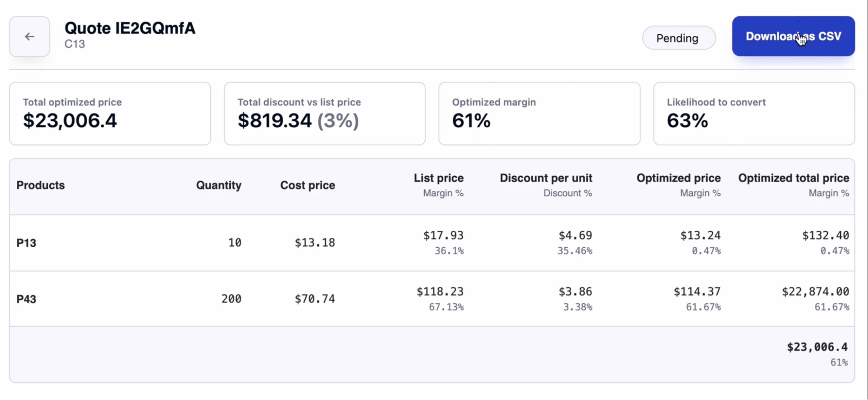This screenshot has height=400, width=868.
Task: Select the Total discount vs list price card
Action: [324, 114]
